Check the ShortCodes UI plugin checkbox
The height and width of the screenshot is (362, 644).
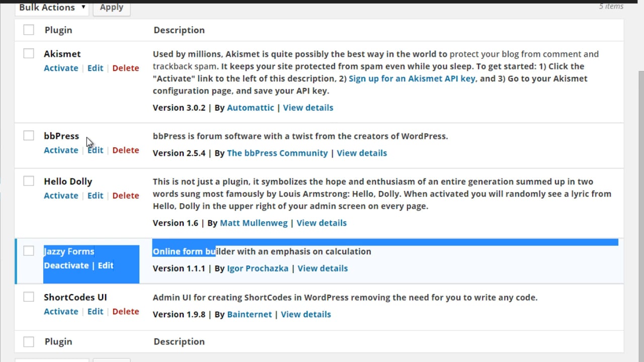click(x=28, y=297)
